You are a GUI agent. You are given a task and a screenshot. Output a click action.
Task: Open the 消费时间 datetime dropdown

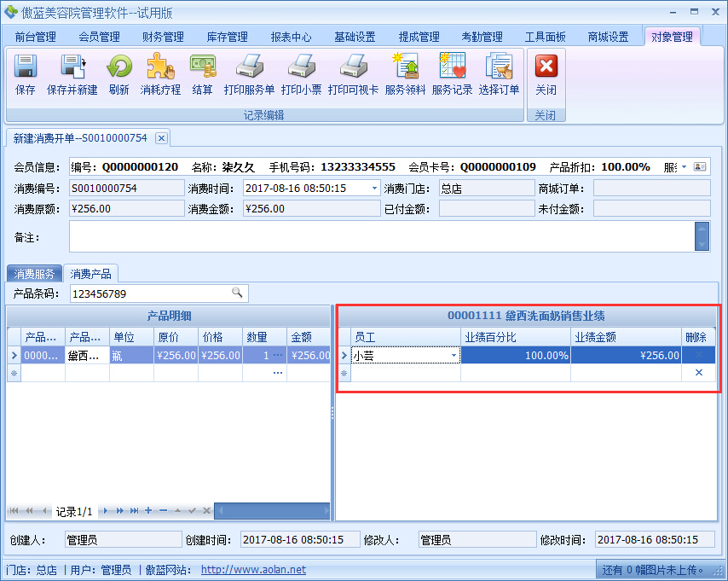point(374,189)
